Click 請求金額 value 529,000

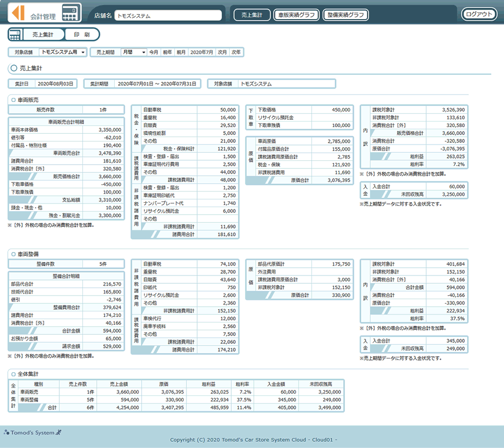coord(112,347)
